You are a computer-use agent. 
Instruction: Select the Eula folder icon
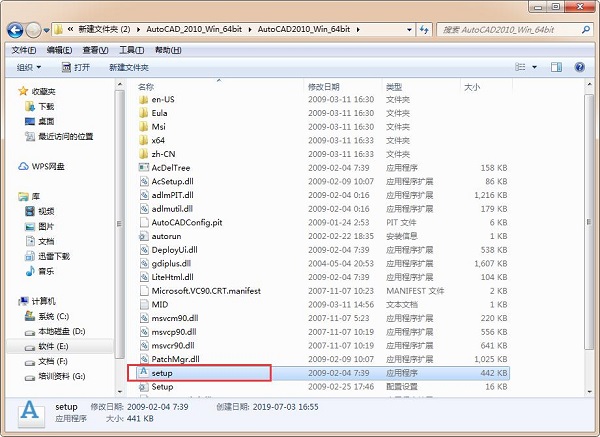143,113
